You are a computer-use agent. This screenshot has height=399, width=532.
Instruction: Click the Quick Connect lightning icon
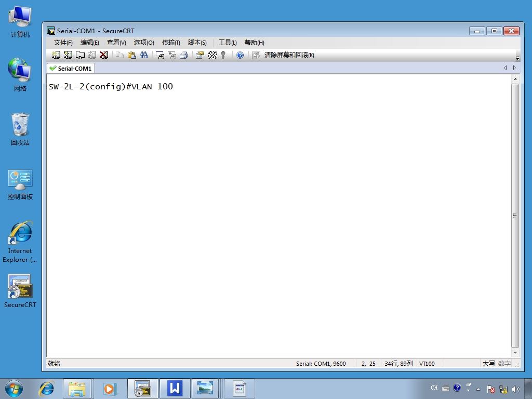68,55
